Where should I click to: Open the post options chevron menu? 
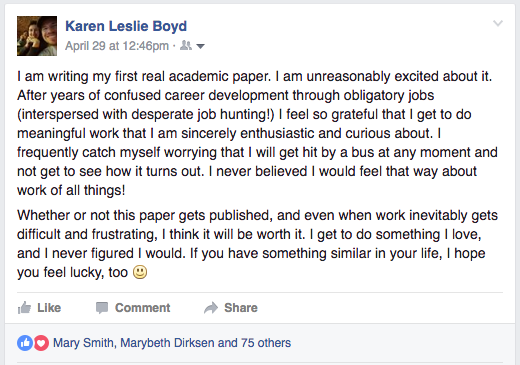tap(498, 23)
